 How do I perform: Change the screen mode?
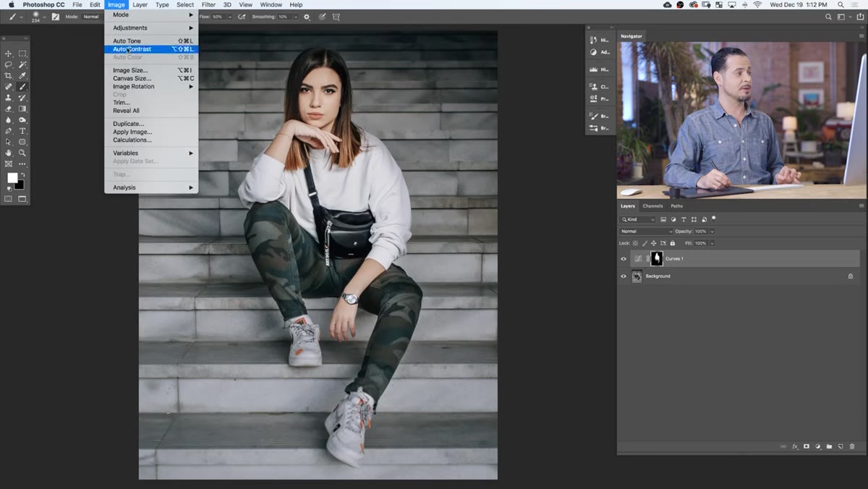[22, 199]
